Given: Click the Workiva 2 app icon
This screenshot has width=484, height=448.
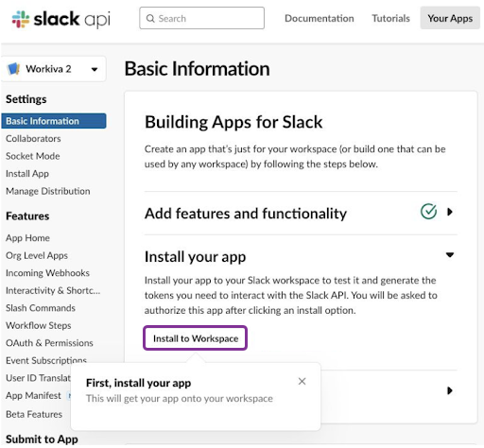Looking at the screenshot, I should click(14, 69).
